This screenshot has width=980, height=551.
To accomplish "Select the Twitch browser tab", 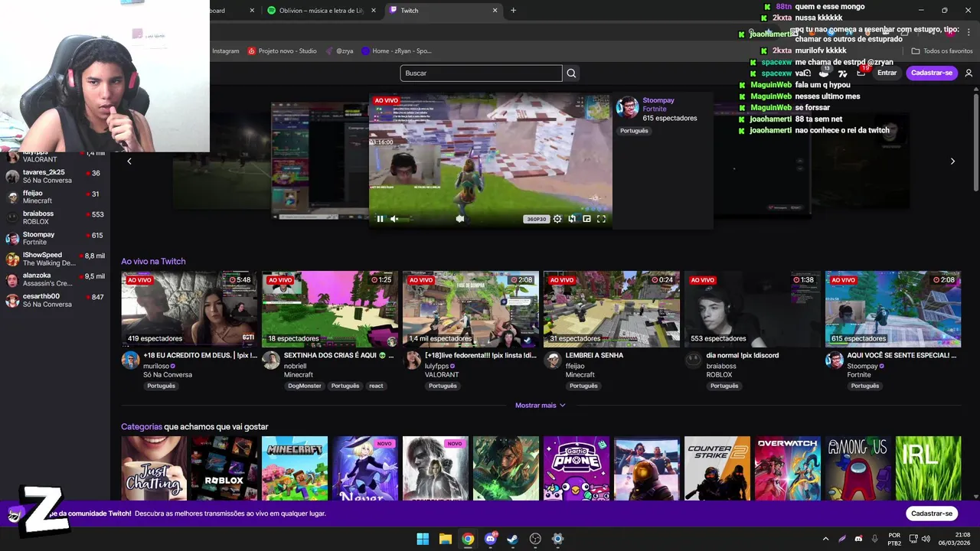I will coord(444,11).
